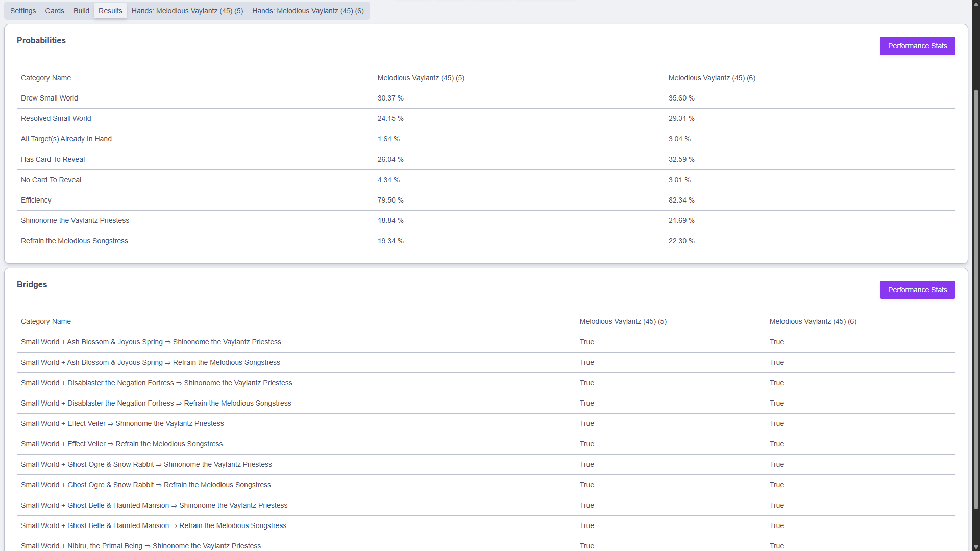Switch to the Cards tab
The image size is (980, 551).
(x=55, y=11)
